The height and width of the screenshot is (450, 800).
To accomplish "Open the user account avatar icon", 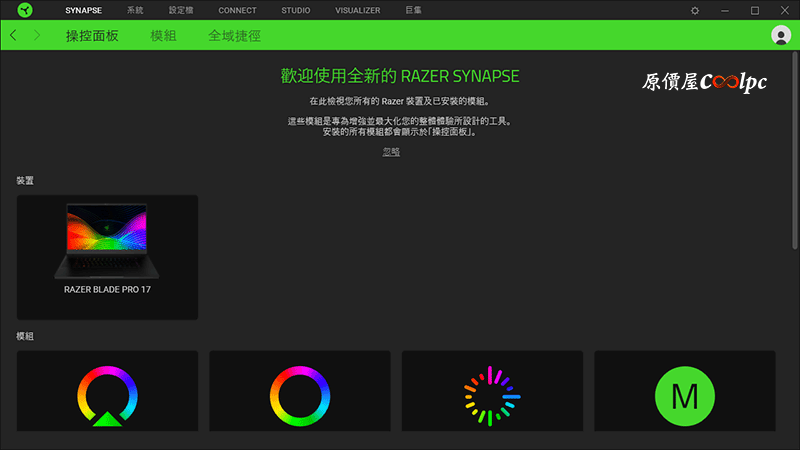I will pyautogui.click(x=781, y=35).
